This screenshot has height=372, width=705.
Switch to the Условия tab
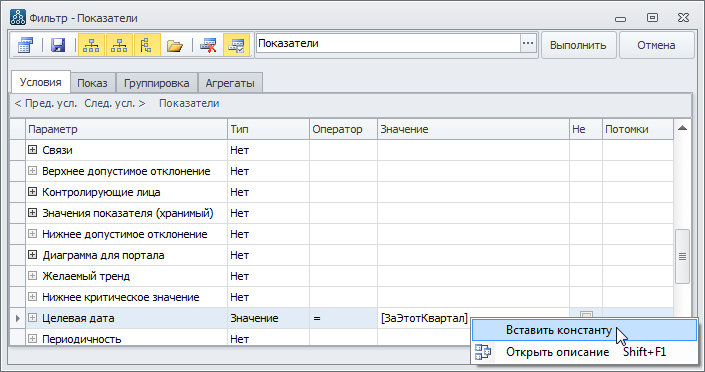40,82
